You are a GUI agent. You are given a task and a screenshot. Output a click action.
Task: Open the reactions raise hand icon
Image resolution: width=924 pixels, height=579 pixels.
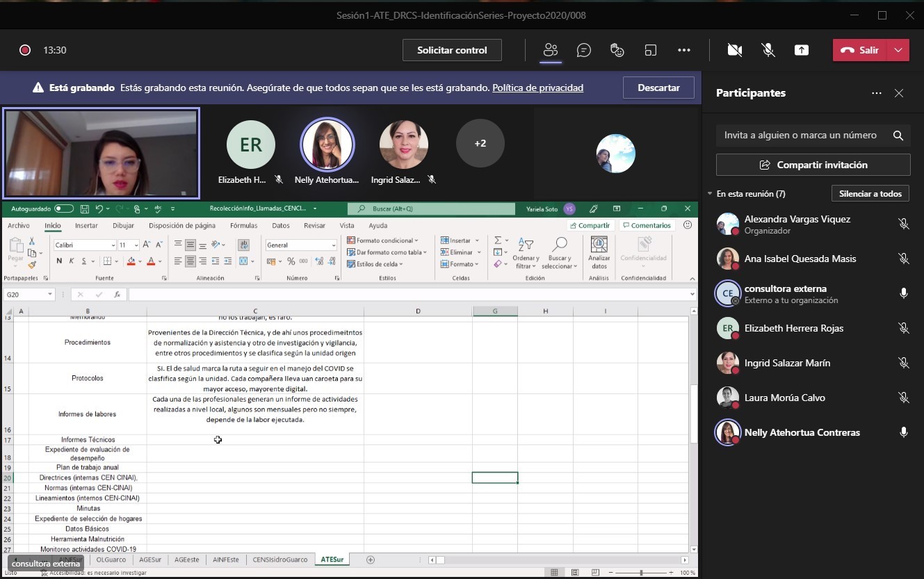[617, 50]
